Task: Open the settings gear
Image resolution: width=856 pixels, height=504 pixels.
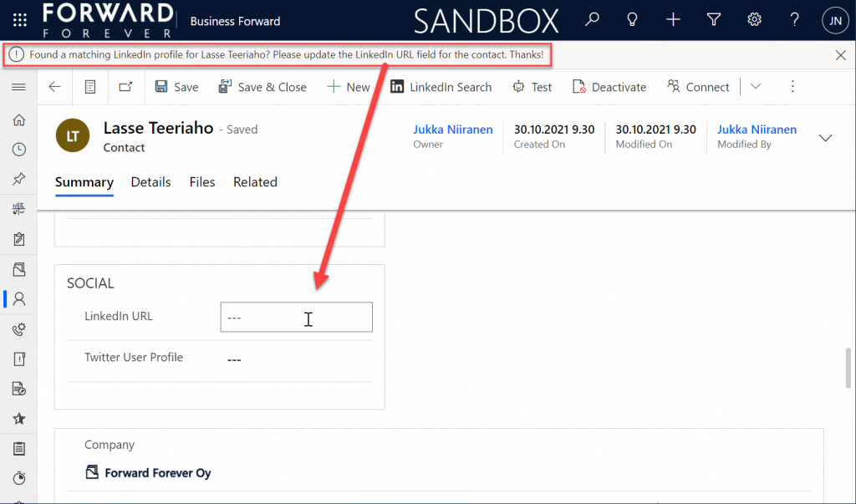Action: 754,20
